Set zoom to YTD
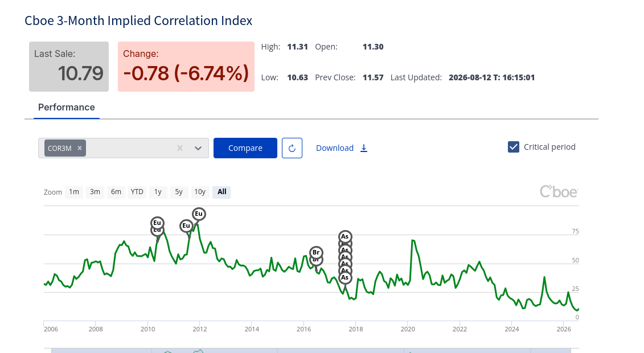 137,192
